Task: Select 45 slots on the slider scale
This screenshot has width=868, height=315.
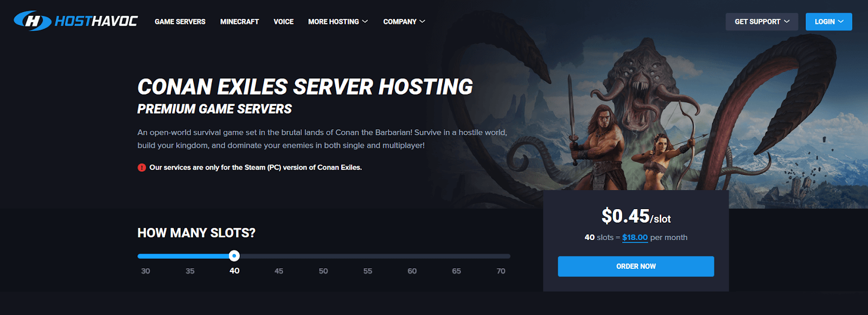Action: click(x=279, y=271)
